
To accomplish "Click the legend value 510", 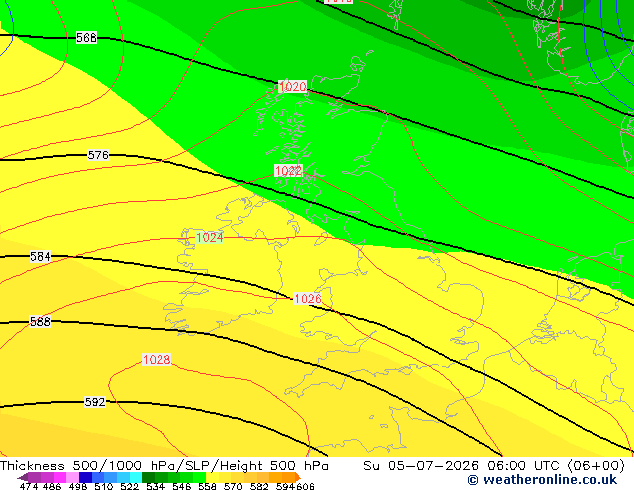I will (104, 486).
